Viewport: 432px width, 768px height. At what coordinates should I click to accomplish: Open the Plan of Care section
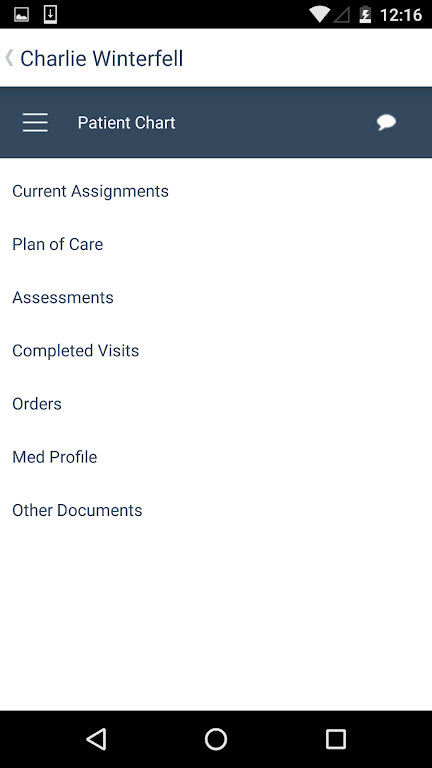pyautogui.click(x=216, y=244)
